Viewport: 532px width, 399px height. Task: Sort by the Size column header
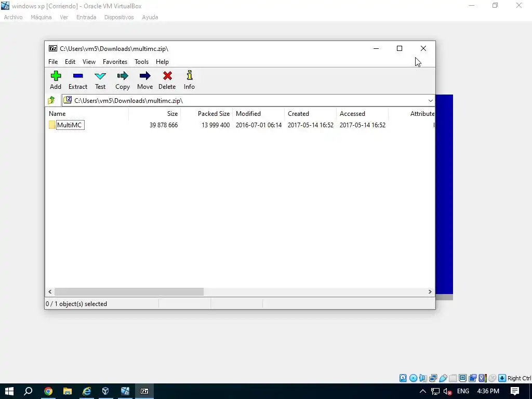(x=154, y=114)
